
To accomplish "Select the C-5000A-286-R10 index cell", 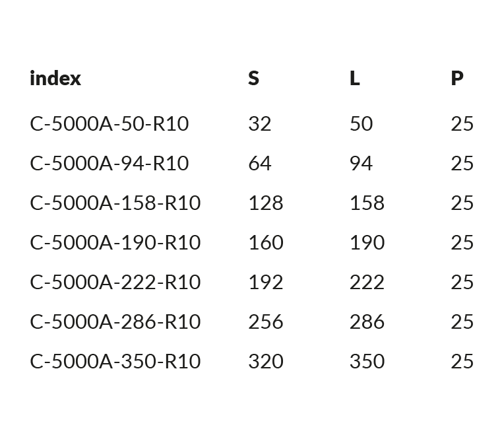I will pos(115,322).
